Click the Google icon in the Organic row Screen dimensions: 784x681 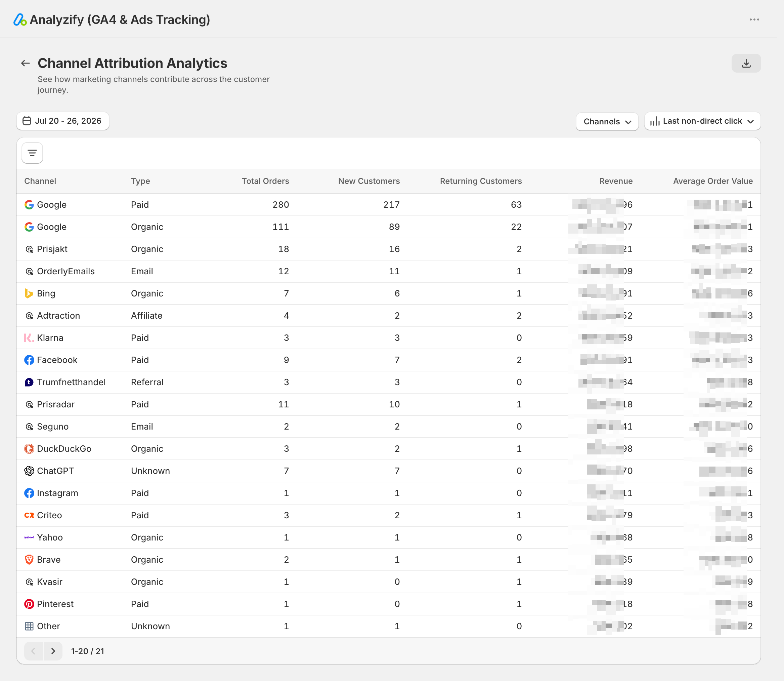29,227
